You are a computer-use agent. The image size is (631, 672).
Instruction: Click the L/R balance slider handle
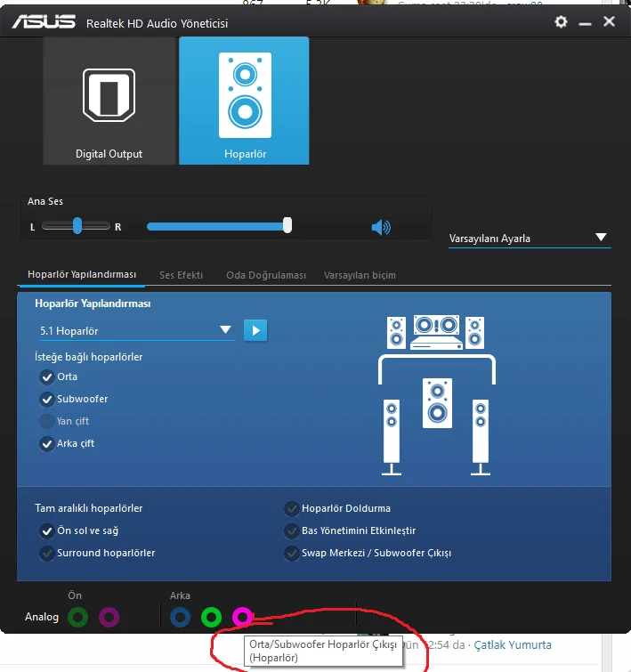click(77, 226)
